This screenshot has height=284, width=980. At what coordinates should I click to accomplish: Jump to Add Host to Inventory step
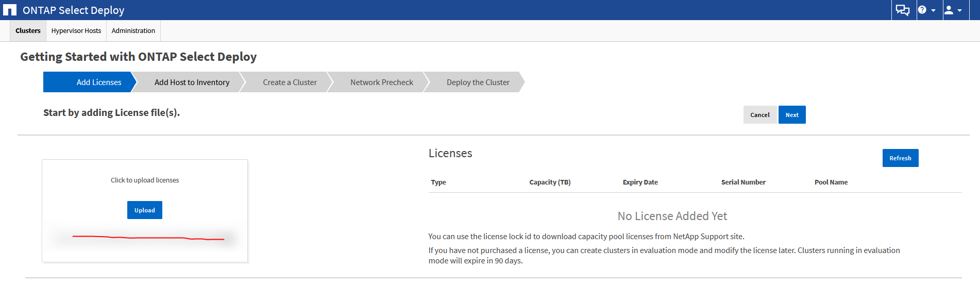pyautogui.click(x=192, y=82)
